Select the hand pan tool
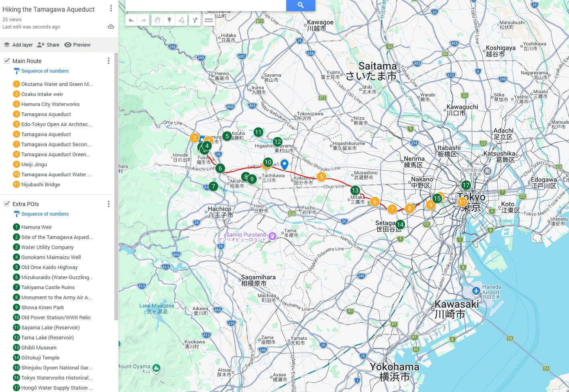The image size is (569, 392). coord(158,20)
